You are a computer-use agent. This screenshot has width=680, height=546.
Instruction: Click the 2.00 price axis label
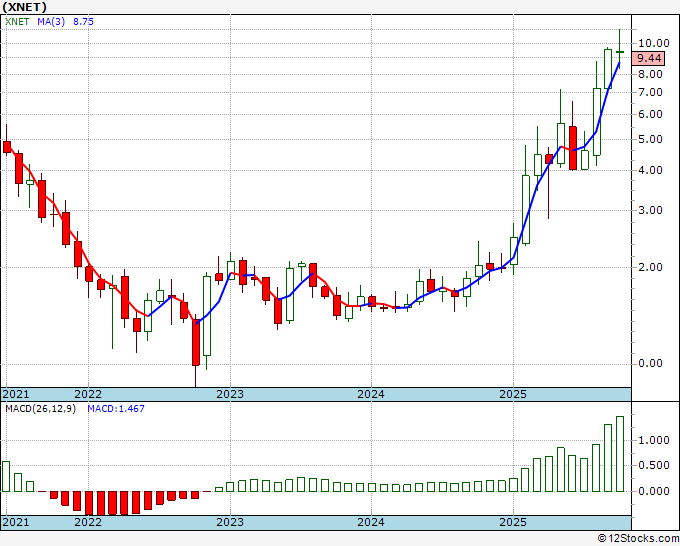click(651, 267)
